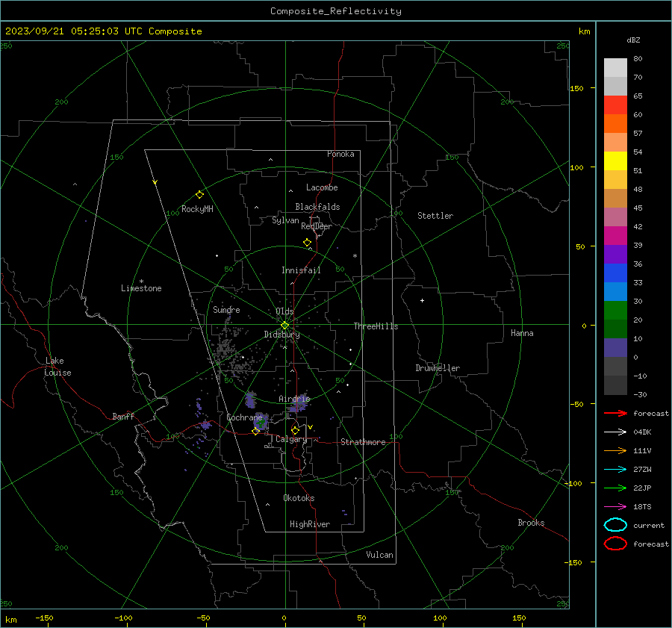Pick the bright green swatch in dBZ legend

(x=615, y=310)
